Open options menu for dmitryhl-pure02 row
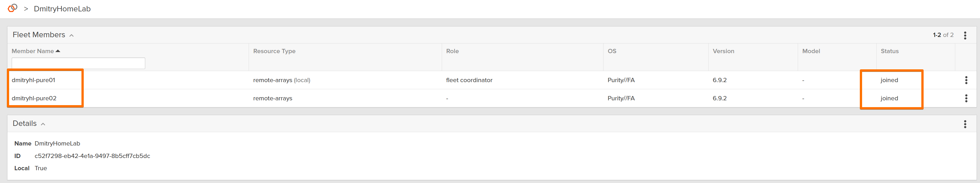The image size is (980, 183). tap(966, 98)
